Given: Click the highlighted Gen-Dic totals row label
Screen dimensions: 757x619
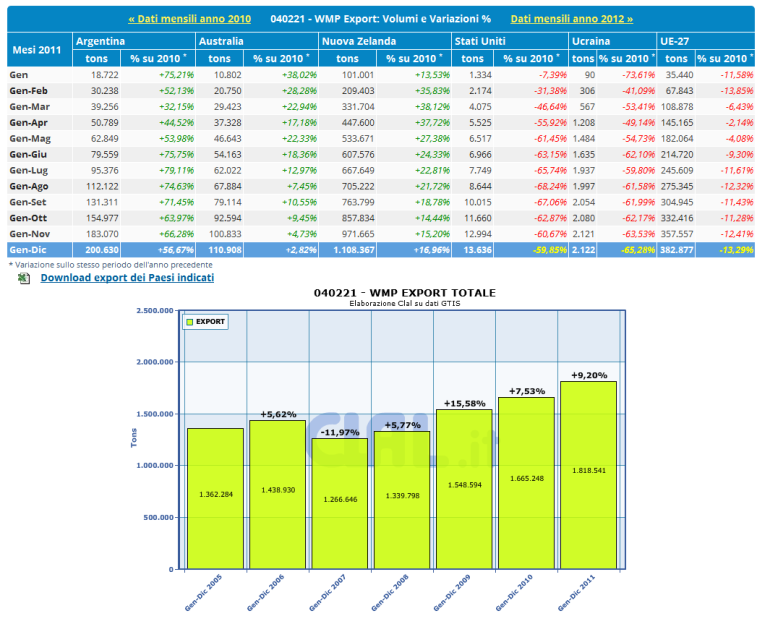Looking at the screenshot, I should pyautogui.click(x=28, y=249).
